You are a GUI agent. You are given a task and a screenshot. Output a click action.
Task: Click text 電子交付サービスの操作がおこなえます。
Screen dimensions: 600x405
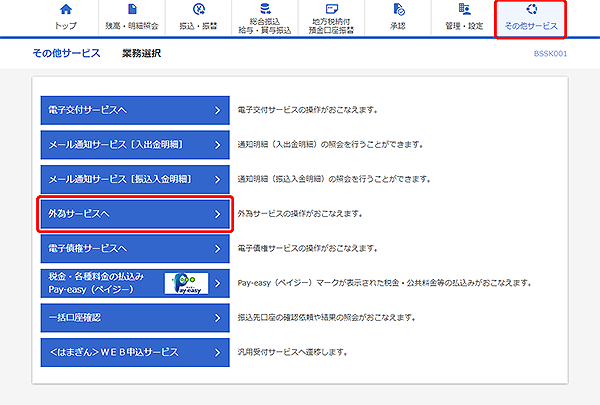tap(308, 110)
